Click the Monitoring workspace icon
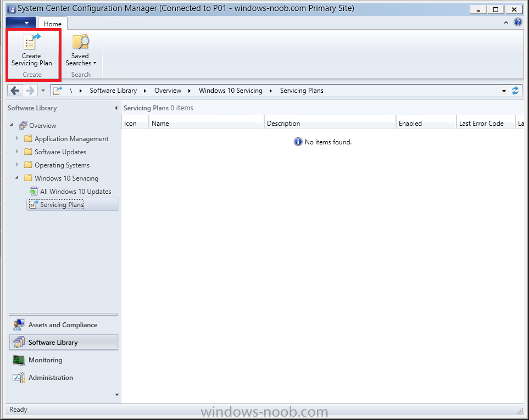529x420 pixels. click(x=19, y=360)
